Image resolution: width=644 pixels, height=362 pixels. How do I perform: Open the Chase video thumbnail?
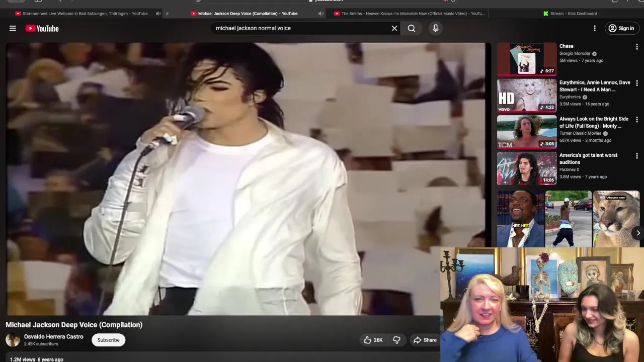point(527,59)
